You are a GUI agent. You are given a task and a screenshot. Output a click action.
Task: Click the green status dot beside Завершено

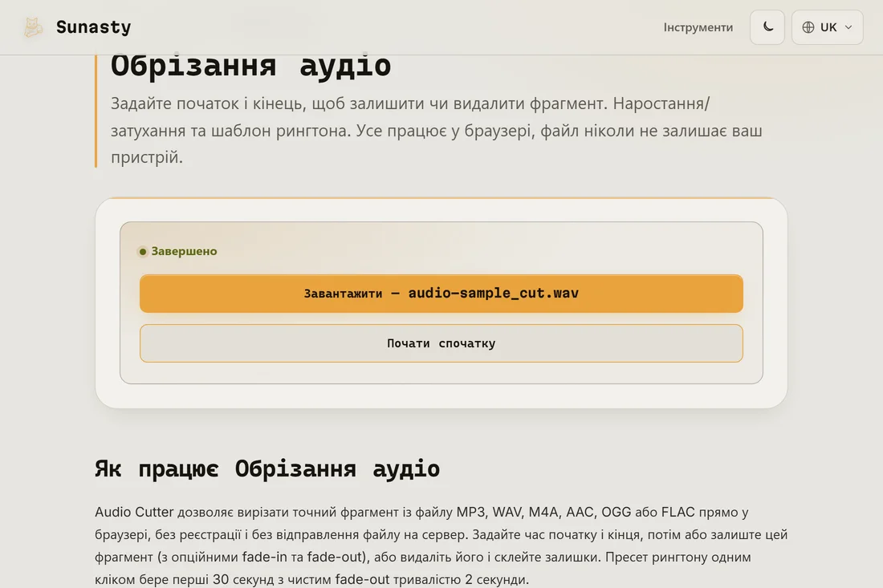[x=142, y=252]
